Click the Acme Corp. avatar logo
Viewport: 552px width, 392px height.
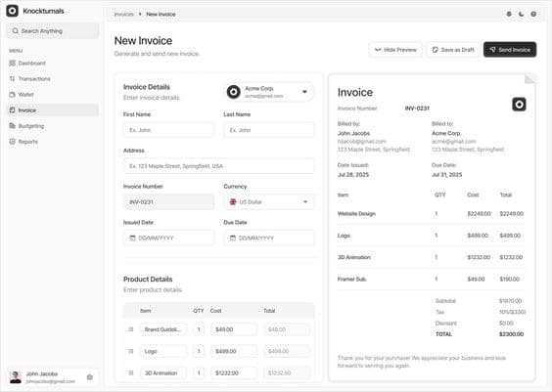[x=233, y=92]
